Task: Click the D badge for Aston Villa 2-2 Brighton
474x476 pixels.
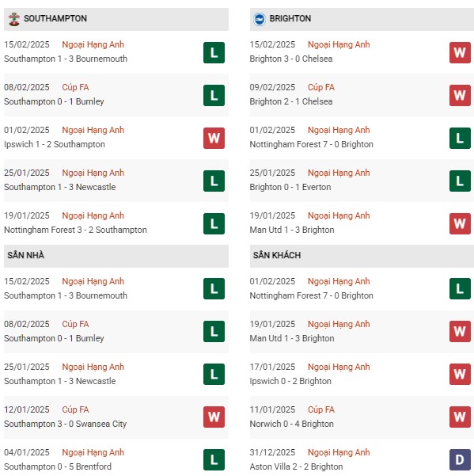Action: [x=460, y=459]
